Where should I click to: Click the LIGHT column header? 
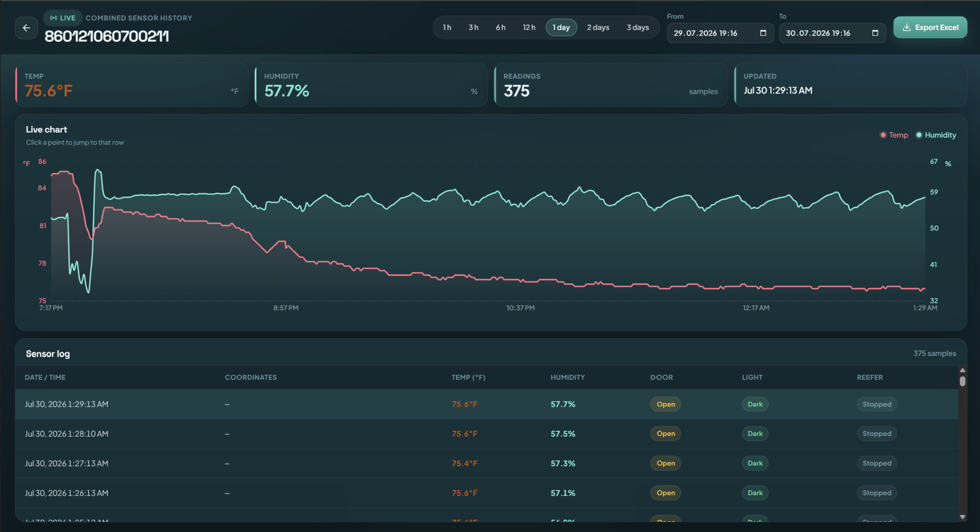pos(752,377)
